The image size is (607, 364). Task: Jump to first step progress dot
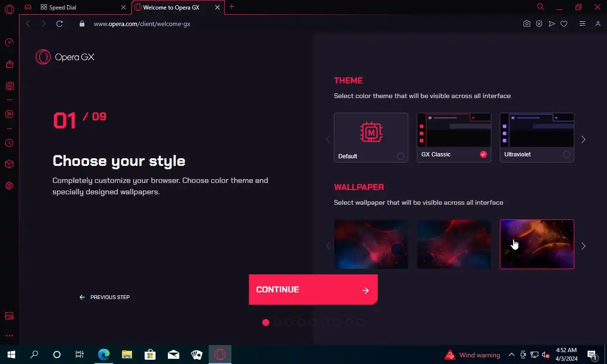pyautogui.click(x=266, y=323)
